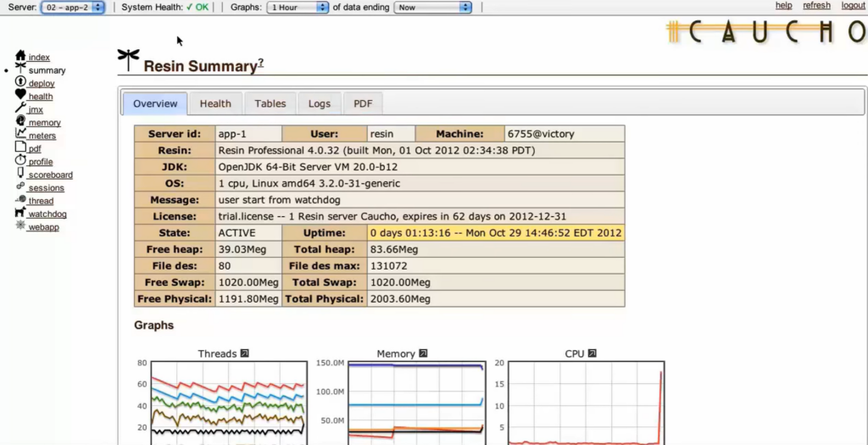Switch to the PDF tab
The image size is (868, 445).
click(x=363, y=103)
